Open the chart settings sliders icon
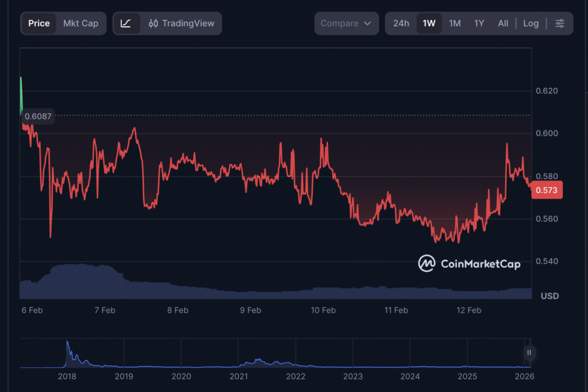 (x=560, y=23)
